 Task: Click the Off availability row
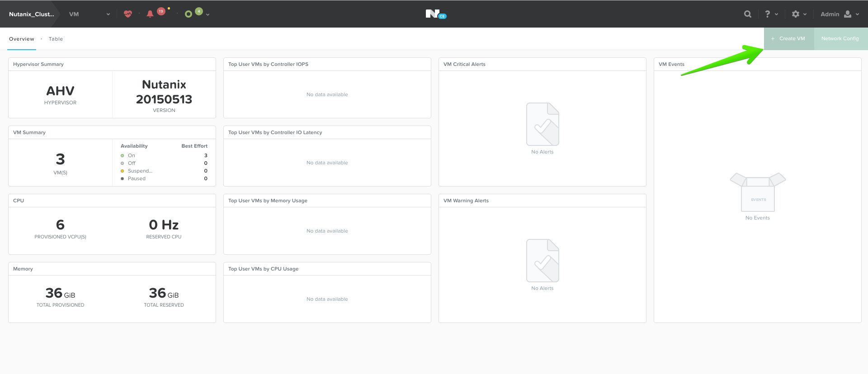tap(164, 163)
